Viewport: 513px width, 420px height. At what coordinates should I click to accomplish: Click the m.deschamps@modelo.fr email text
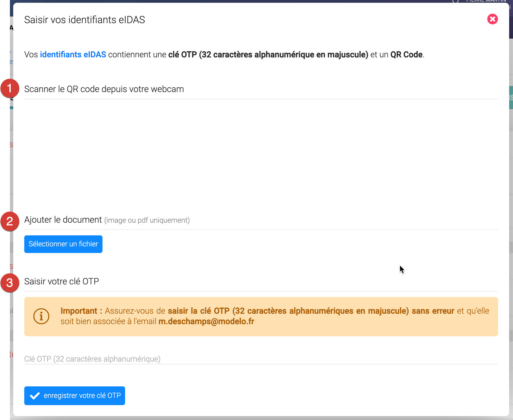pyautogui.click(x=206, y=321)
